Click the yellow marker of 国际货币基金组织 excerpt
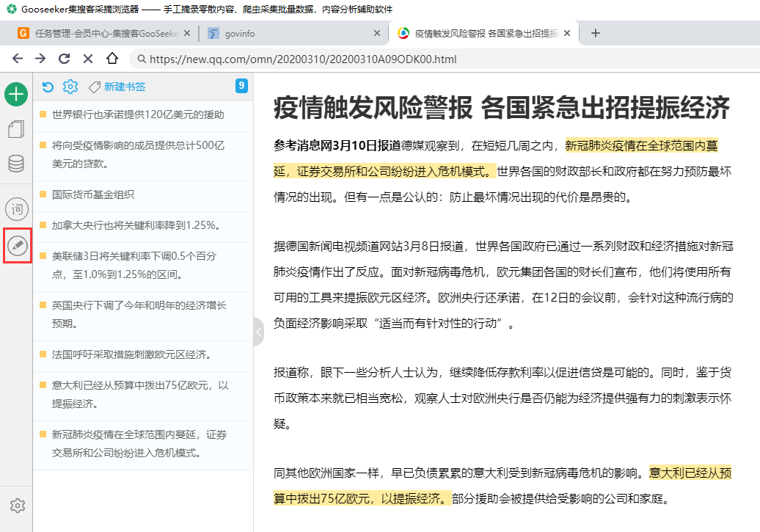 [x=43, y=194]
